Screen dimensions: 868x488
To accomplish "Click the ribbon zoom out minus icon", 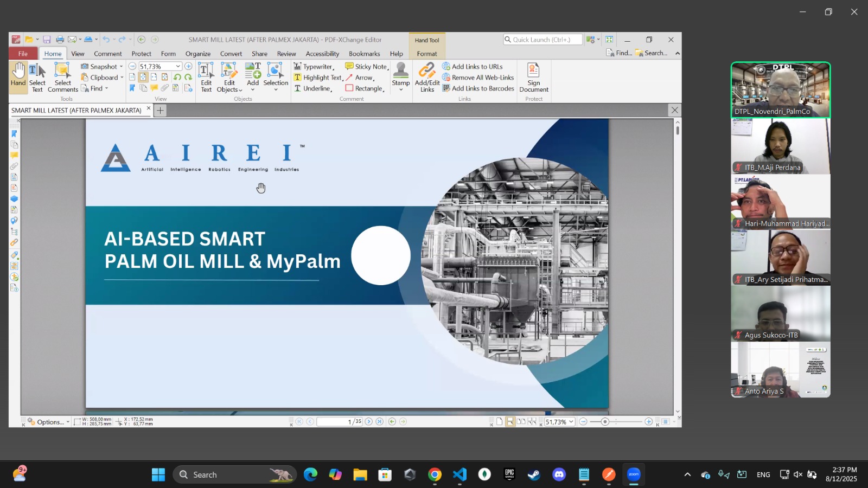I will click(x=132, y=66).
